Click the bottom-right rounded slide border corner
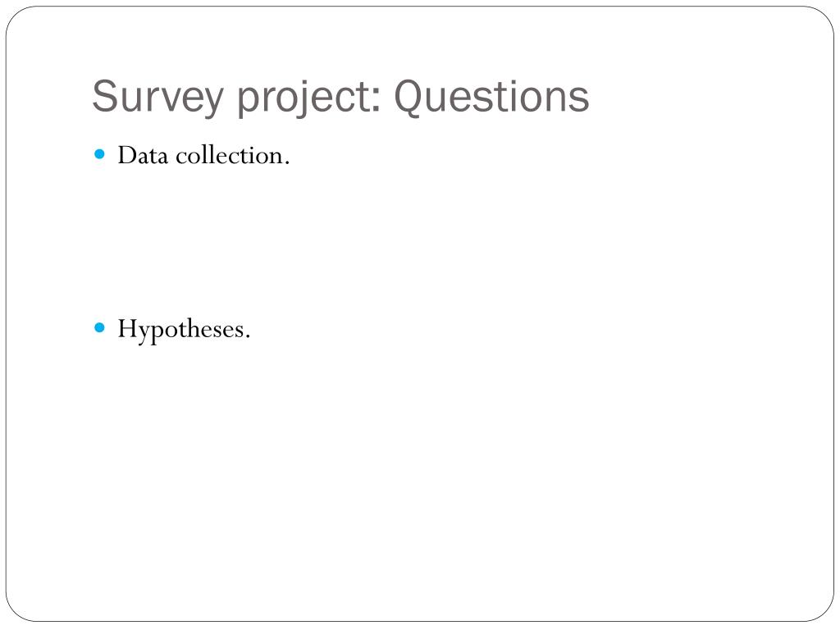The height and width of the screenshot is (630, 840). [x=824, y=610]
